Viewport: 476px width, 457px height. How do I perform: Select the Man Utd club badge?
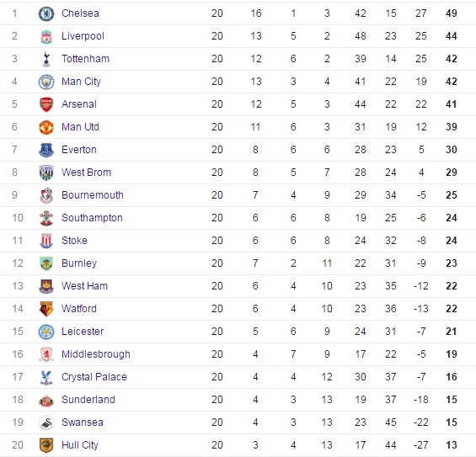(46, 127)
